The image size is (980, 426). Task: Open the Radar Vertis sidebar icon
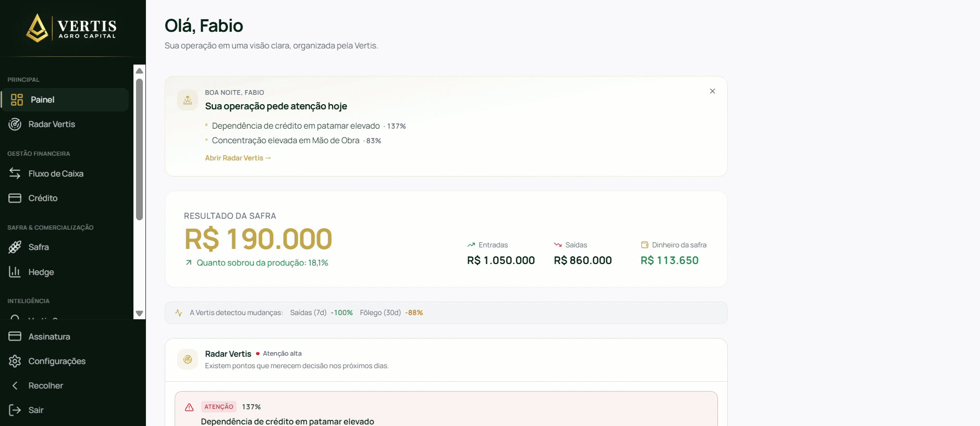pyautogui.click(x=15, y=124)
